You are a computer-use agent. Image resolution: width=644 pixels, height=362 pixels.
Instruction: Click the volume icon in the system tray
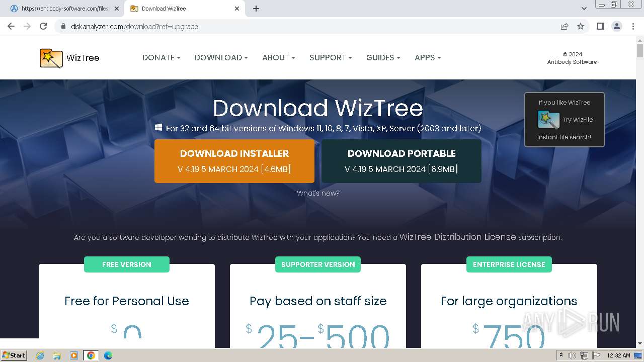tap(572, 355)
